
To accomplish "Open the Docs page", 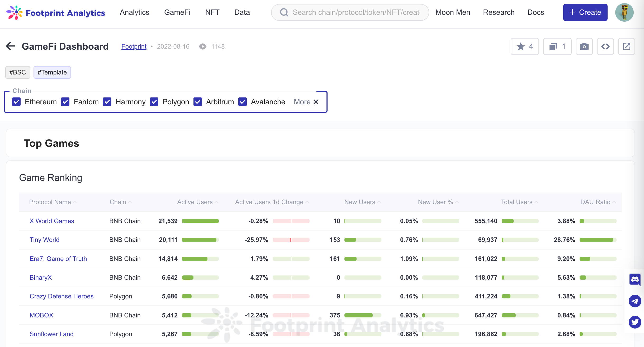I will [536, 12].
